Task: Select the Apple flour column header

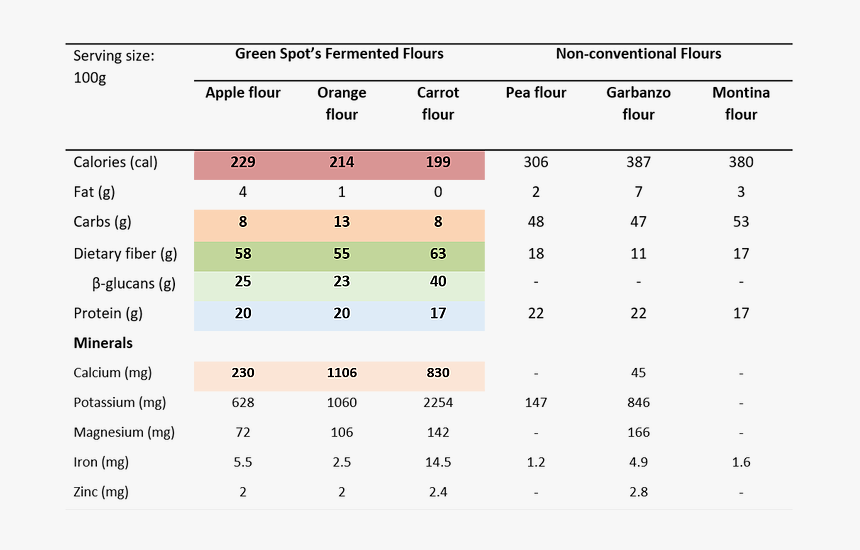Action: (243, 93)
